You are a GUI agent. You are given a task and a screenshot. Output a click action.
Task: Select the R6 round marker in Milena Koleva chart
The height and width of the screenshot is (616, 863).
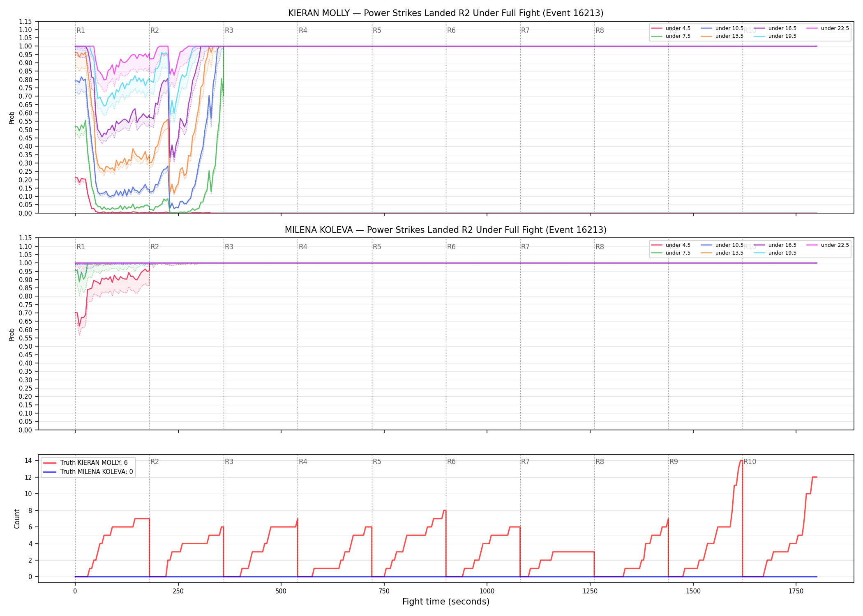pos(451,247)
